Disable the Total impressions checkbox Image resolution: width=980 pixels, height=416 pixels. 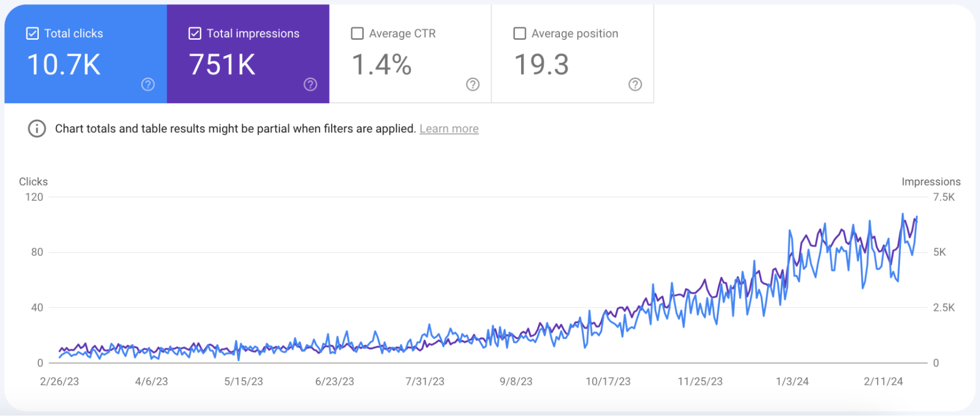click(x=195, y=33)
